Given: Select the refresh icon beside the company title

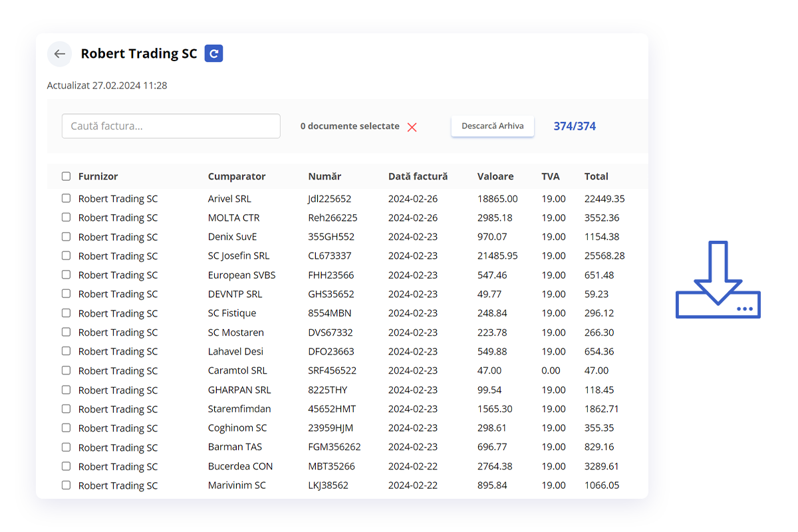Looking at the screenshot, I should click(x=213, y=53).
